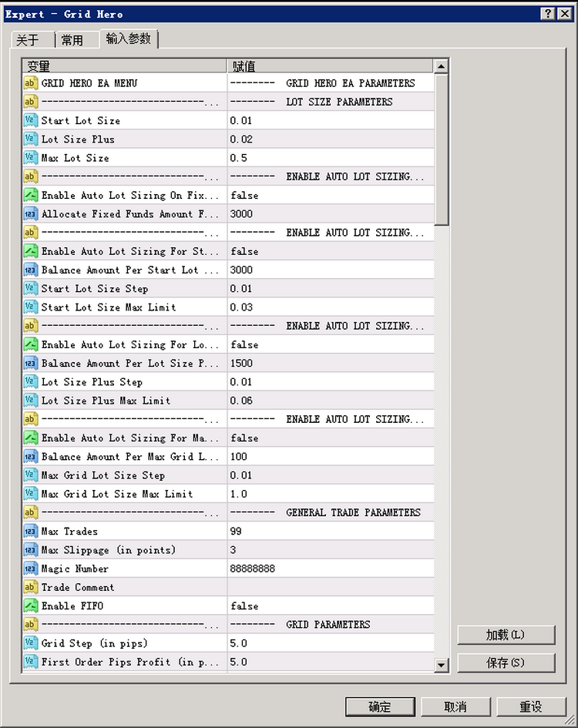Click the 赋值 column header
578x728 pixels.
(x=331, y=66)
